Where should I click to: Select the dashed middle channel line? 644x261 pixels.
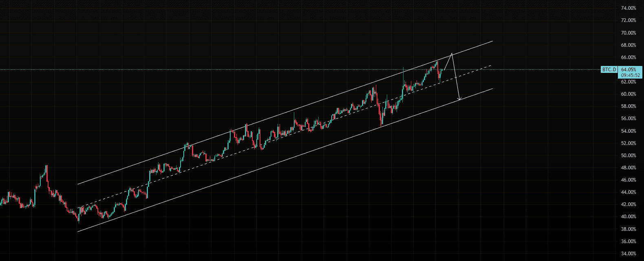pyautogui.click(x=285, y=136)
